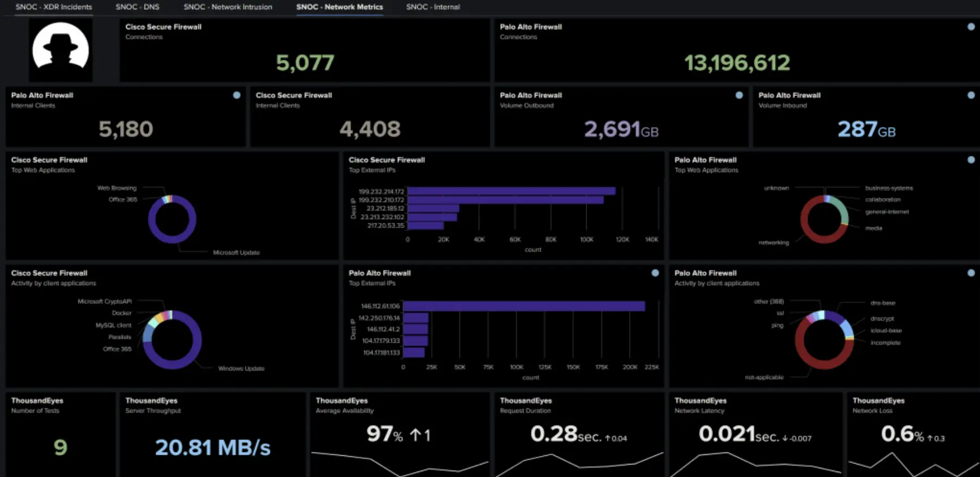This screenshot has width=980, height=477.
Task: Click the hacker silhouette logo icon
Action: coord(60,50)
